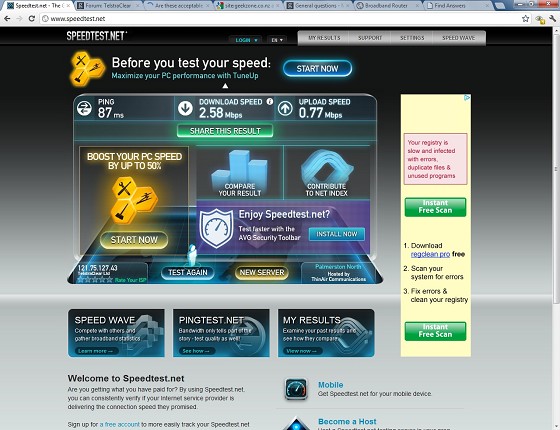Click the extension icon beside the star
The image size is (560, 430).
click(540, 19)
